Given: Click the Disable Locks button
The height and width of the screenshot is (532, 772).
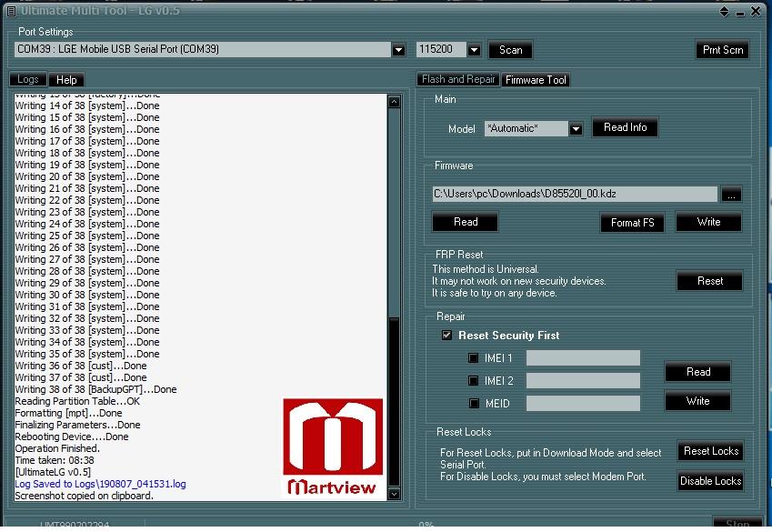Looking at the screenshot, I should click(711, 481).
